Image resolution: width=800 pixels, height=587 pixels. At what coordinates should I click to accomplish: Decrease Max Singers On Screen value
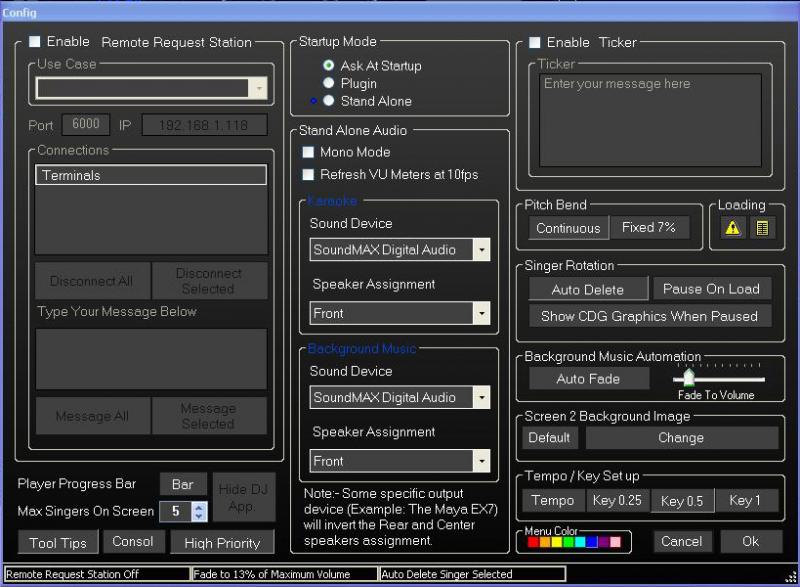(x=199, y=516)
